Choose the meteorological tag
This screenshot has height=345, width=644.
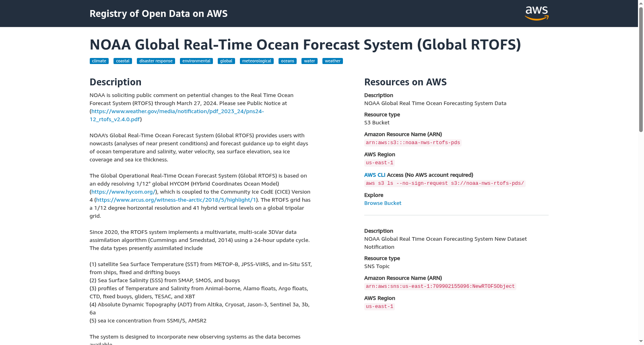coord(257,61)
